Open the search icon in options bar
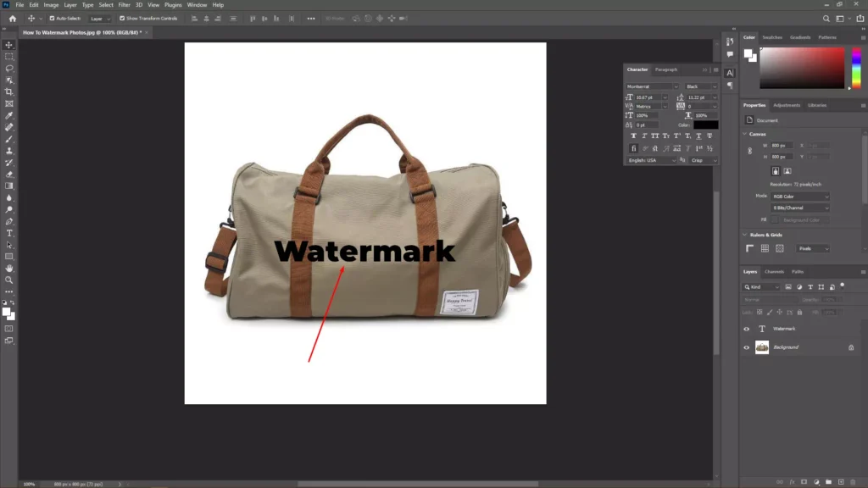Screen dimensions: 868x488 point(826,19)
